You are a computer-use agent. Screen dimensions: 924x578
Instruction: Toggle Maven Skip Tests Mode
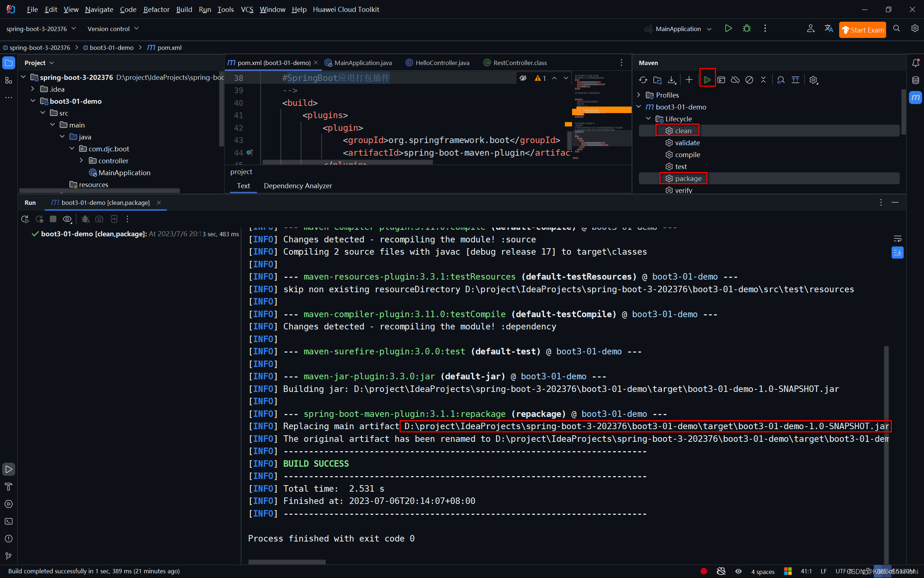749,80
